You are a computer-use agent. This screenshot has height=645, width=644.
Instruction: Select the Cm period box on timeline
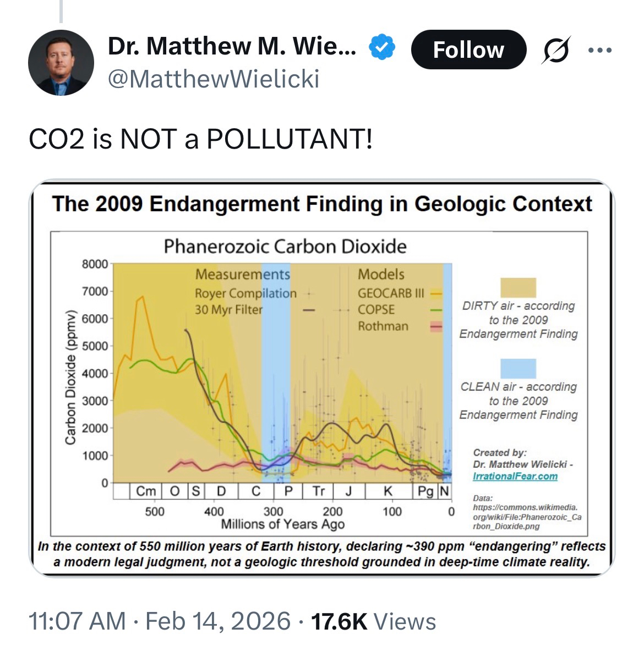pyautogui.click(x=146, y=491)
